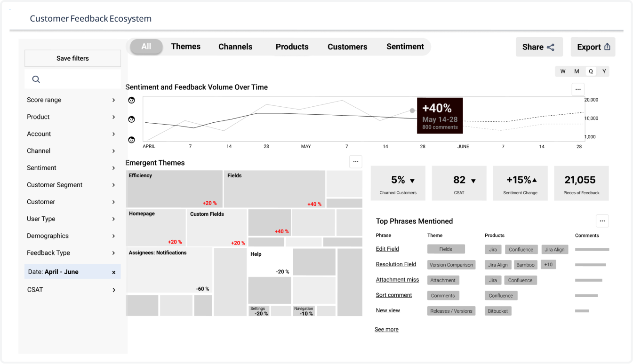Image resolution: width=633 pixels, height=364 pixels.
Task: Open the Sentiment tab
Action: click(405, 47)
